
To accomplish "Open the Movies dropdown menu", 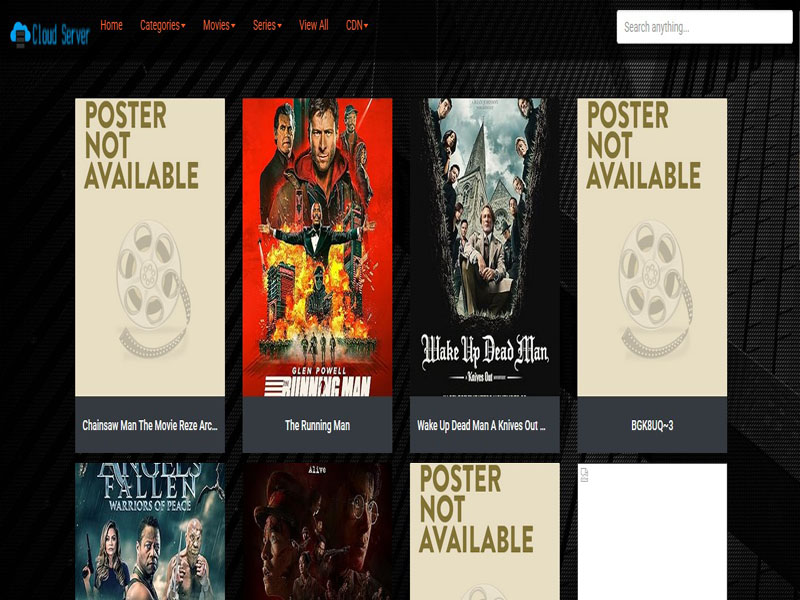I will pyautogui.click(x=219, y=26).
